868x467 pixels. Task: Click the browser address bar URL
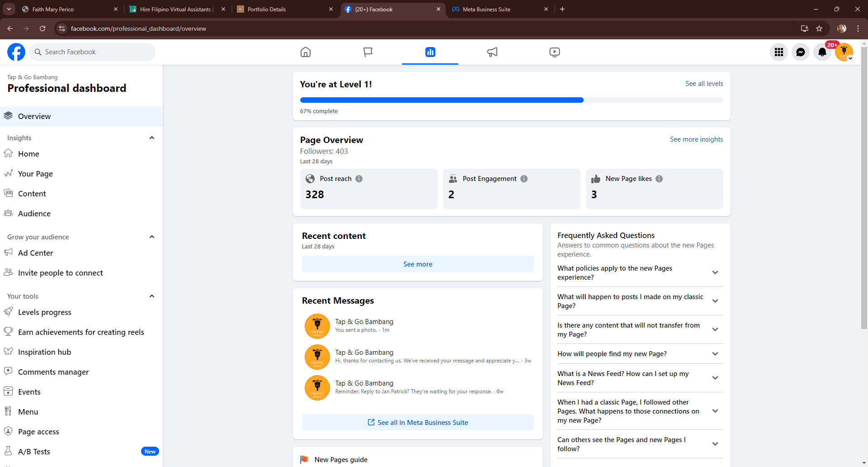[x=138, y=29]
